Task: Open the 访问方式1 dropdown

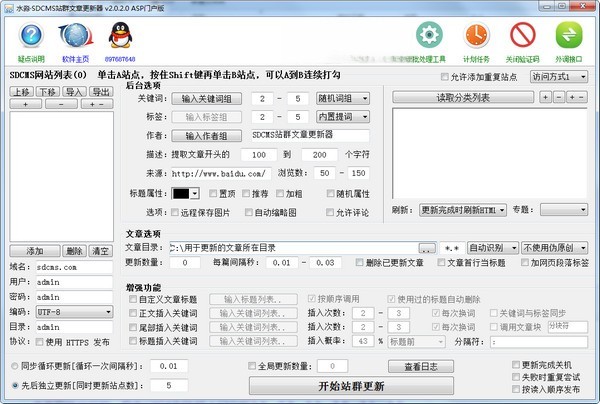Action: (559, 77)
